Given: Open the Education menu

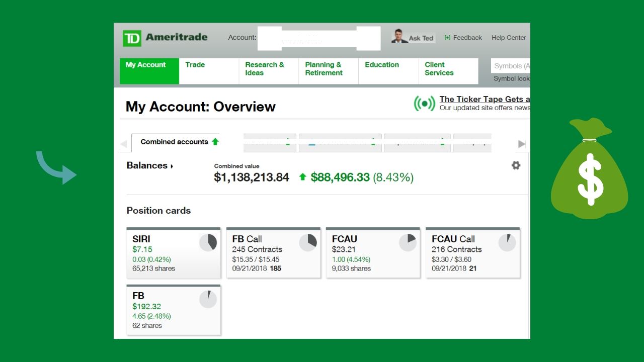Looking at the screenshot, I should click(x=388, y=71).
